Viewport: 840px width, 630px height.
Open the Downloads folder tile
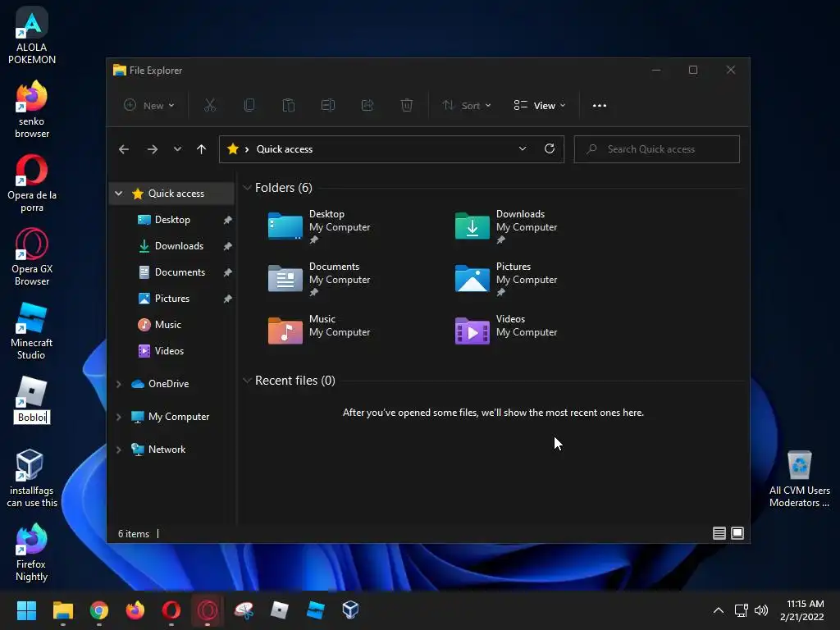coord(506,226)
